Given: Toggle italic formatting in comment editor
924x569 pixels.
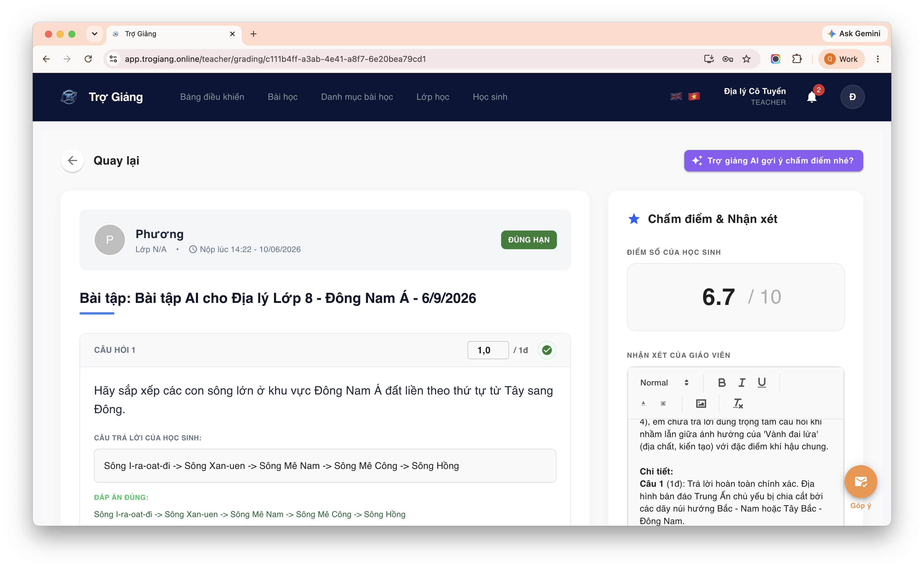Looking at the screenshot, I should [741, 382].
